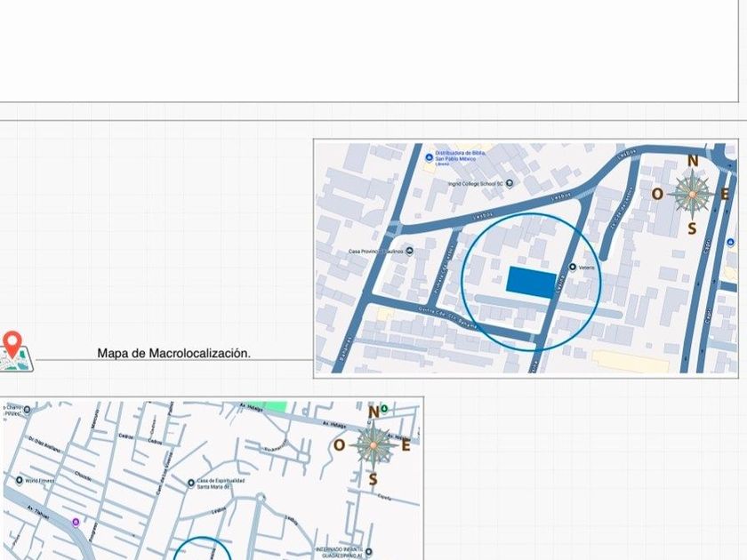Select the purple marker on Av. Tlahuac

click(76, 523)
